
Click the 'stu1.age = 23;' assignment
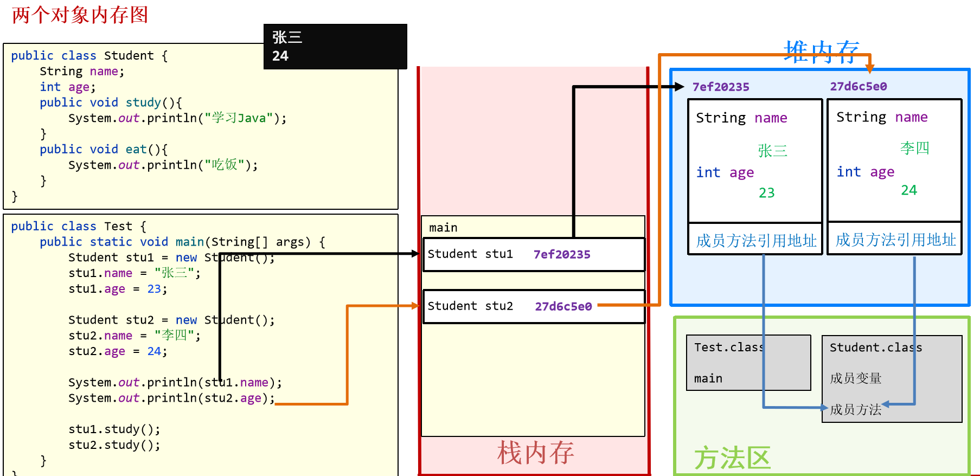[118, 289]
